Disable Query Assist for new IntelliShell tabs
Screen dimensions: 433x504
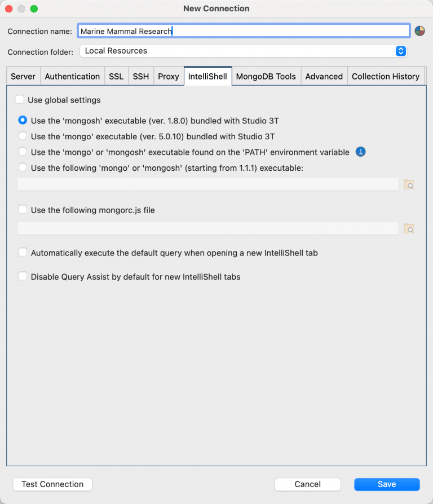click(x=23, y=276)
